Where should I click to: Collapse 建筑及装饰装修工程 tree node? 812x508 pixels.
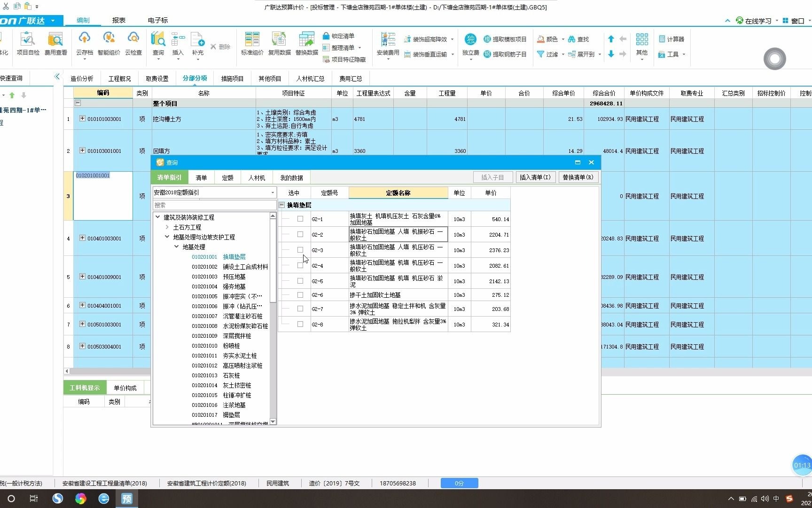pyautogui.click(x=158, y=217)
